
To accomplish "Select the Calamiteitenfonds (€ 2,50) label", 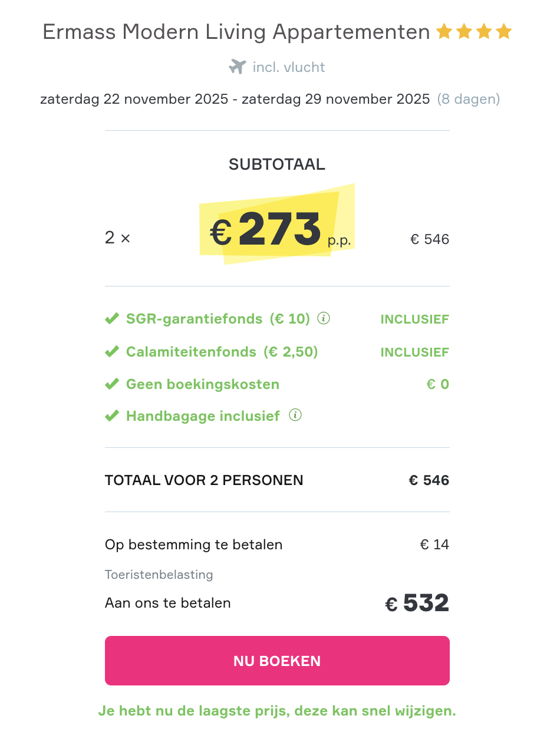I will pyautogui.click(x=222, y=352).
